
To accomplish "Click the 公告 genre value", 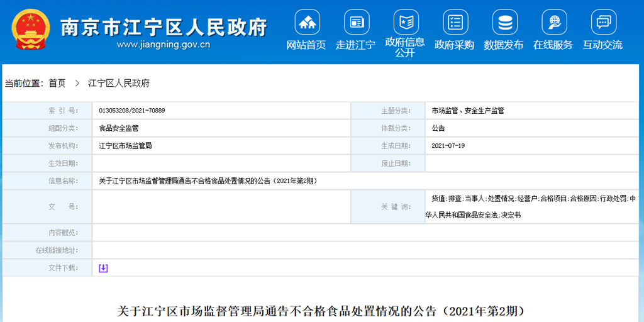I will 438,128.
